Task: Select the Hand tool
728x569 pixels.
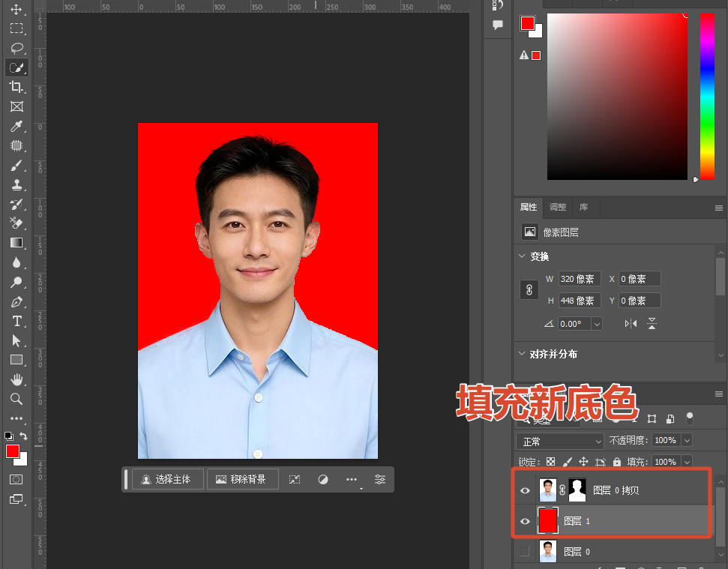Action: [16, 379]
